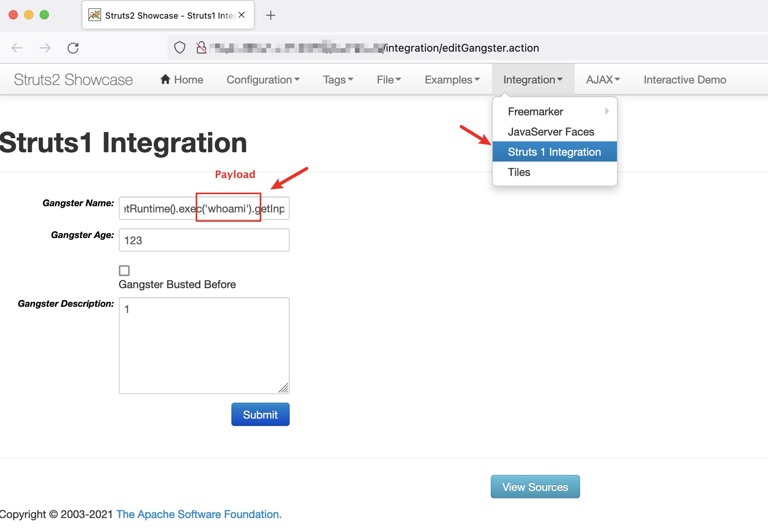The width and height of the screenshot is (768, 532).
Task: Click the Home house icon
Action: (x=165, y=79)
